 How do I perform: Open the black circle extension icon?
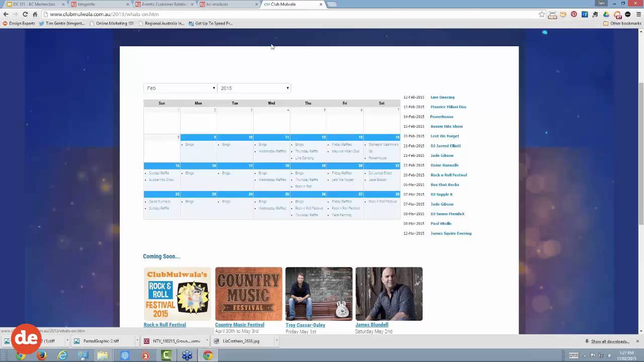[x=627, y=14]
